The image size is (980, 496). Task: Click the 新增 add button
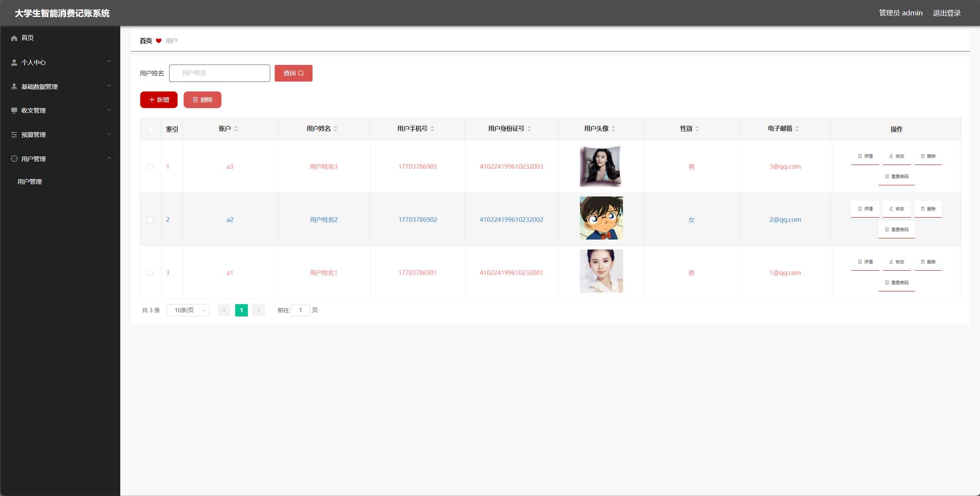point(159,100)
